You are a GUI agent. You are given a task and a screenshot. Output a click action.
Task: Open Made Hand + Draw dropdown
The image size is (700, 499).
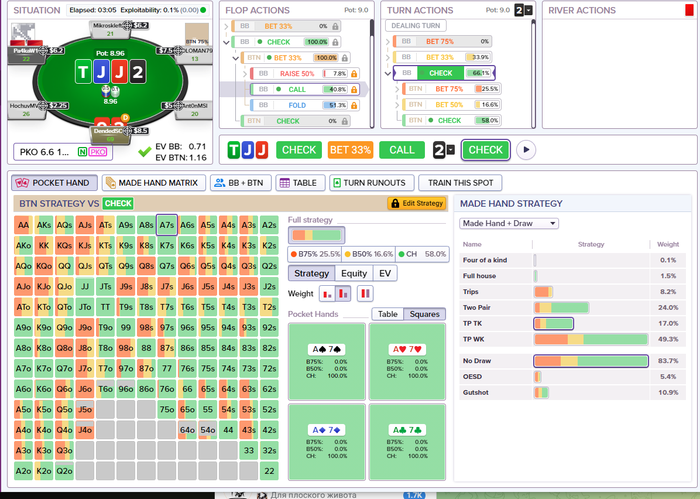pyautogui.click(x=509, y=223)
